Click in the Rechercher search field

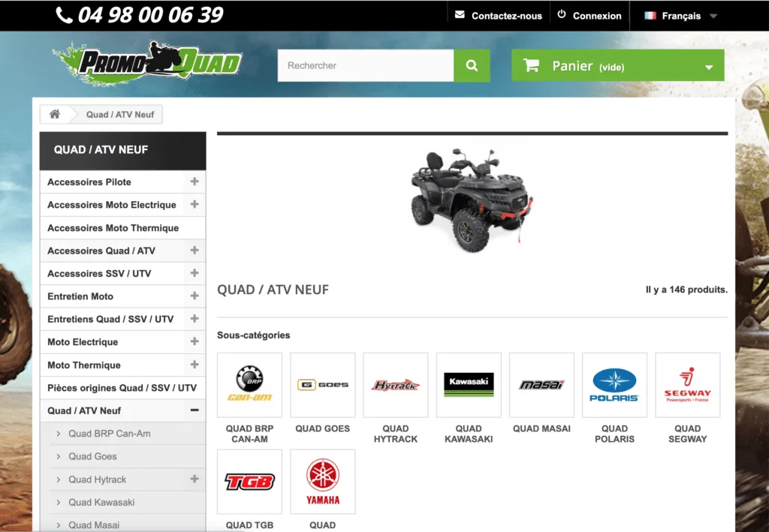click(x=365, y=66)
